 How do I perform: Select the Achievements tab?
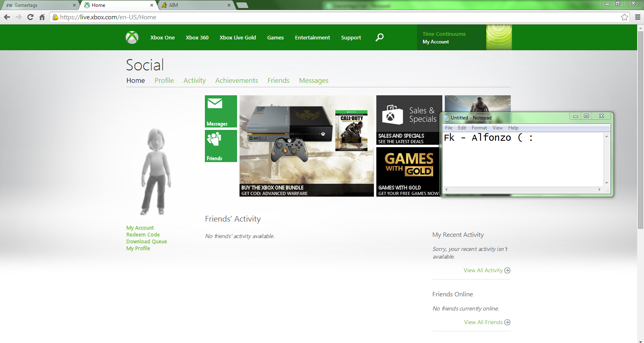point(237,80)
